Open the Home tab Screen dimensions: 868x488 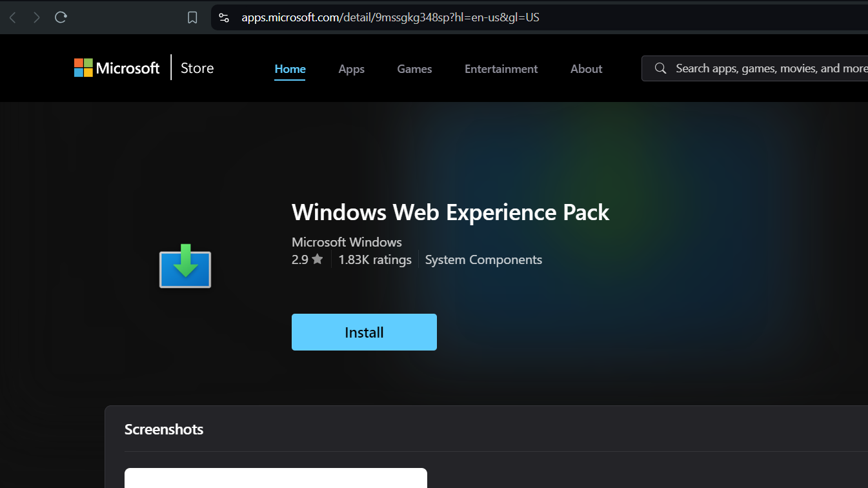click(290, 69)
